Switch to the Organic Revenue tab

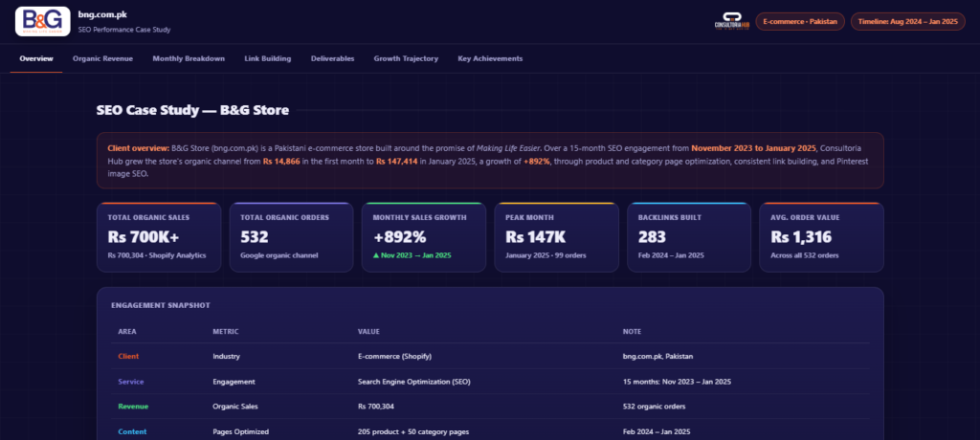coord(102,58)
